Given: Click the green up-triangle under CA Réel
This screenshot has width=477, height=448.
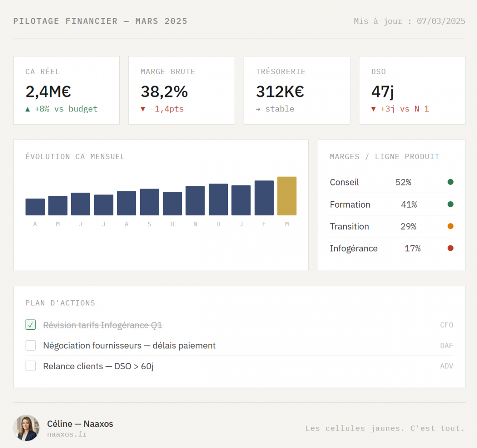Looking at the screenshot, I should click(28, 109).
